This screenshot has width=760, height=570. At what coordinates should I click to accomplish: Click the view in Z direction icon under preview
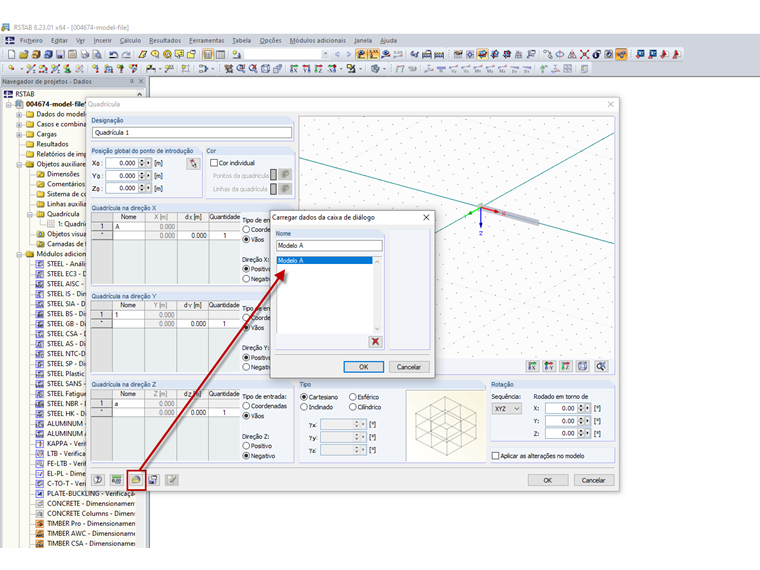[x=566, y=366]
